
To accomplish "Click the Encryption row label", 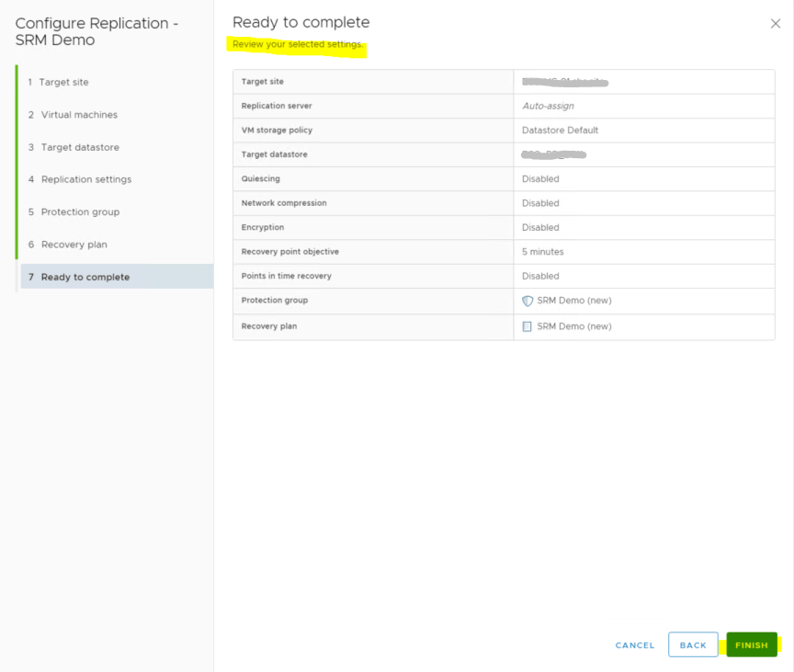I will point(263,227).
